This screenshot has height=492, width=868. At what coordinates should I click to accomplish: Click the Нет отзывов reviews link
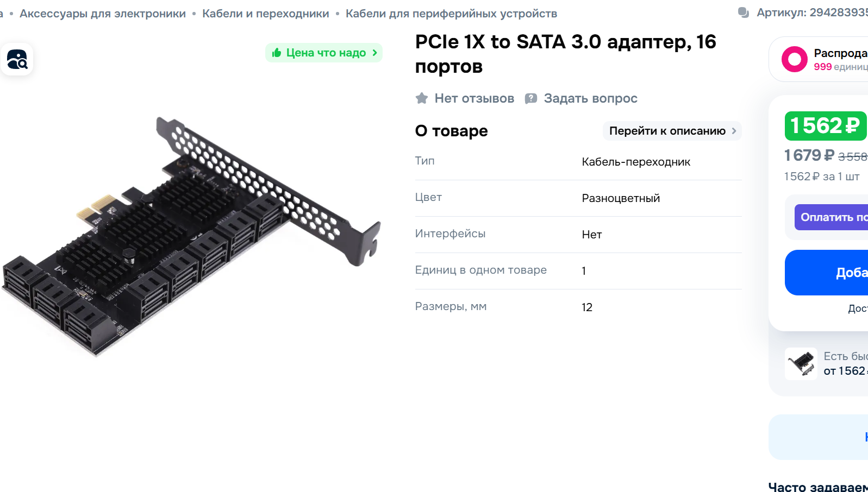[x=474, y=98]
